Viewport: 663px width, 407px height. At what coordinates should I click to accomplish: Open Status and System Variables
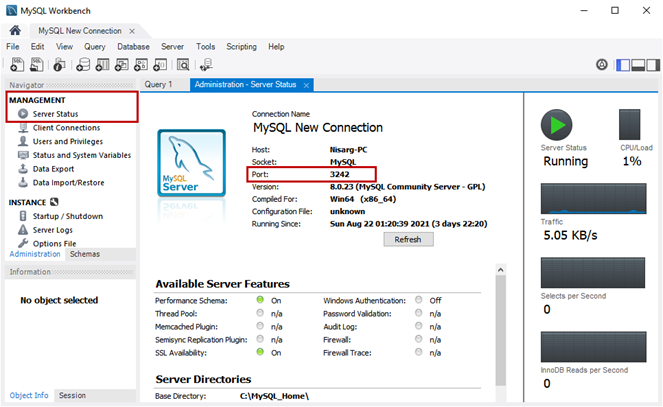[x=82, y=155]
